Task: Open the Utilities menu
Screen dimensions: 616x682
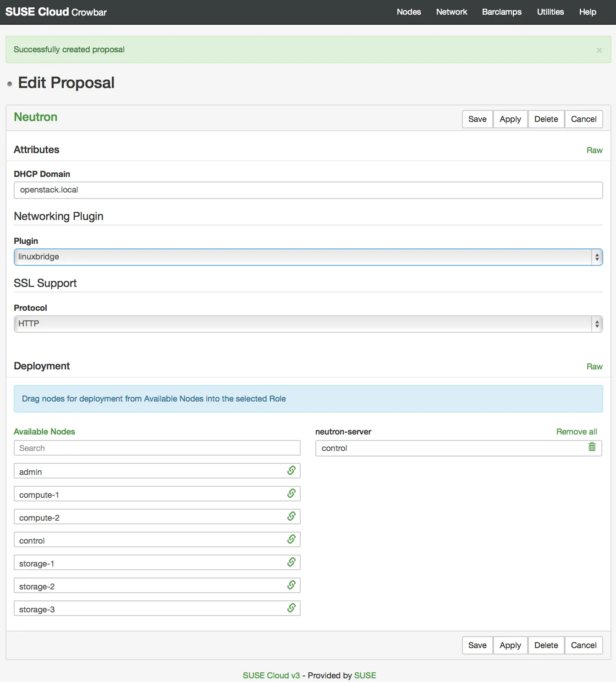Action: coord(550,12)
